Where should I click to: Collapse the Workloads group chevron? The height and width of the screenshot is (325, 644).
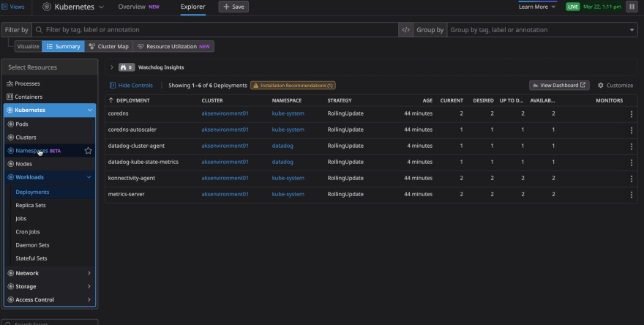[x=89, y=177]
